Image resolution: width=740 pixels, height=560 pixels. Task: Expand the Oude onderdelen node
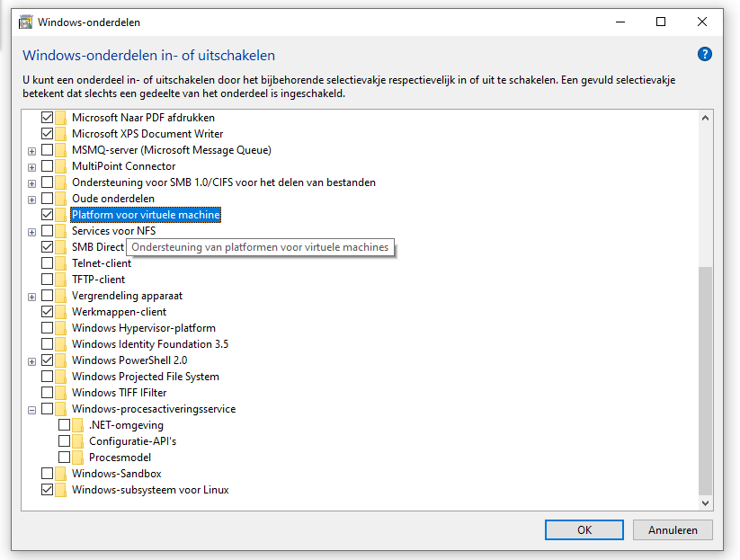click(x=31, y=200)
